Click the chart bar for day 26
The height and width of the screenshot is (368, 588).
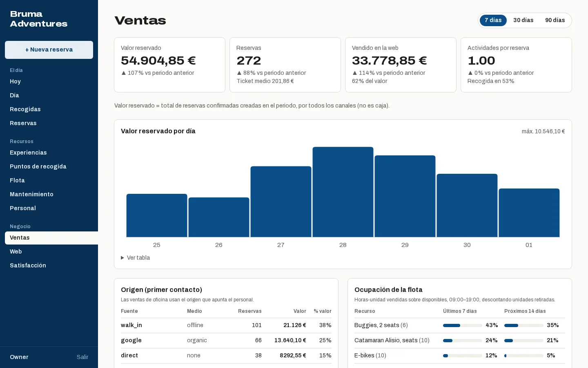219,217
